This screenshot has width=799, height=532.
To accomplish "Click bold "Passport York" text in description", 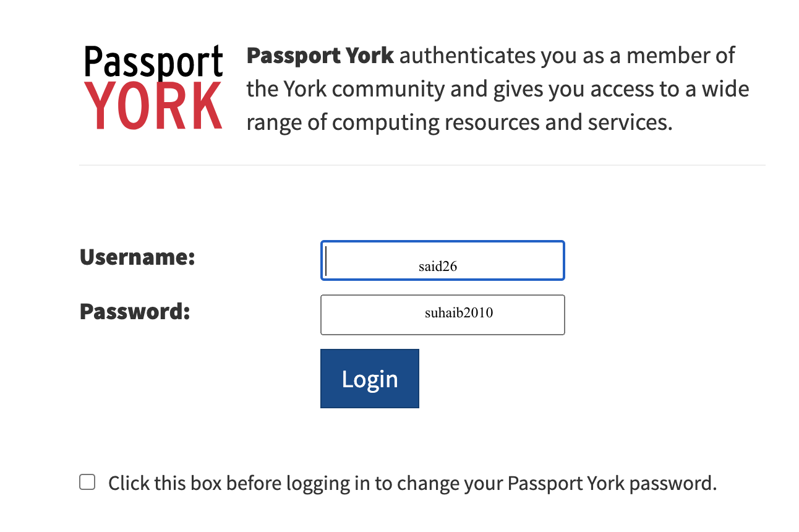I will (320, 56).
